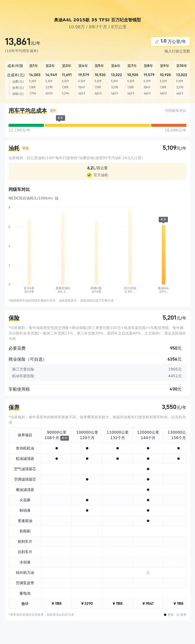This screenshot has width=195, height=644.
Task: Click the 机动车损失险 row
Action: point(97,376)
